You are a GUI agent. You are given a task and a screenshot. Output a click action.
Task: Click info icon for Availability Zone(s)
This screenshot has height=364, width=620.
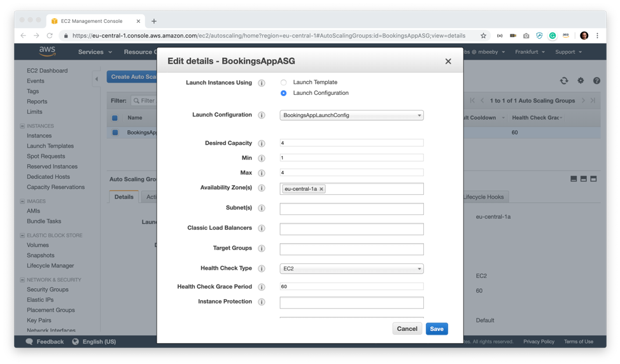262,188
